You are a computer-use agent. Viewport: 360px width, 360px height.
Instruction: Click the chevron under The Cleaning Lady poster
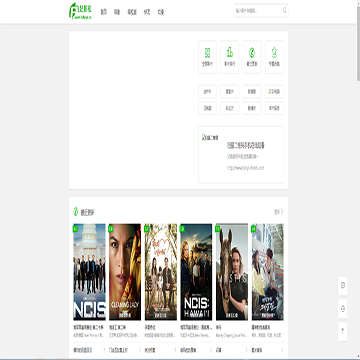point(139,350)
